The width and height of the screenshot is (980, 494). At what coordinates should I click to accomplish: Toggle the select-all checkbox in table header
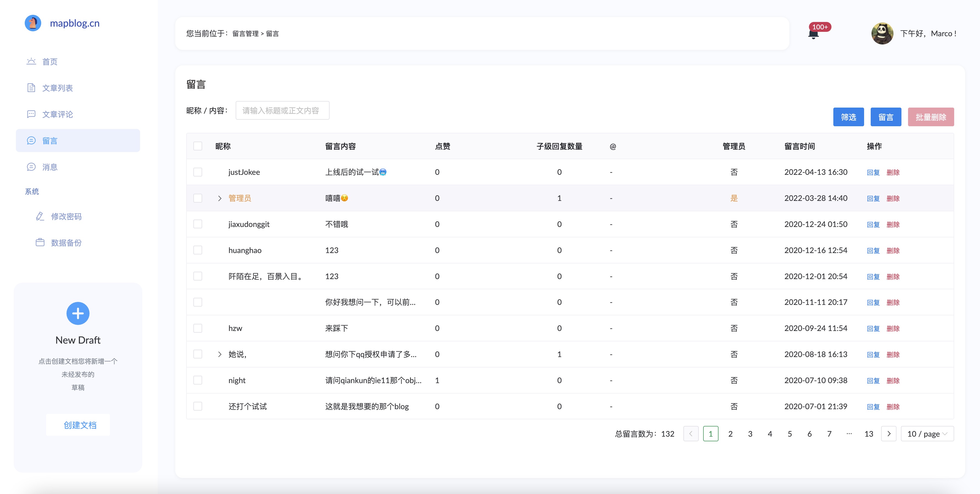coord(198,146)
